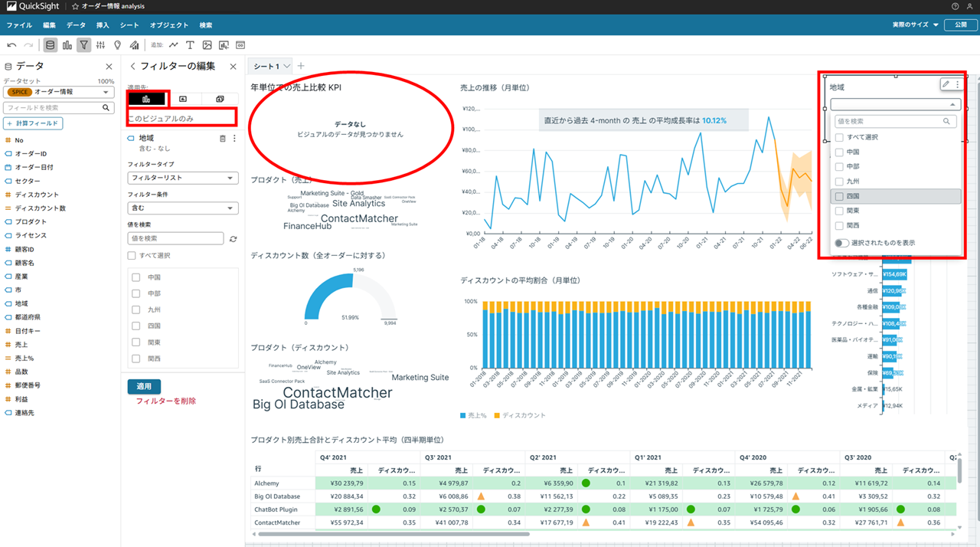Click 値を検索 box in 地域 dropdown
980x547 pixels.
pyautogui.click(x=896, y=121)
